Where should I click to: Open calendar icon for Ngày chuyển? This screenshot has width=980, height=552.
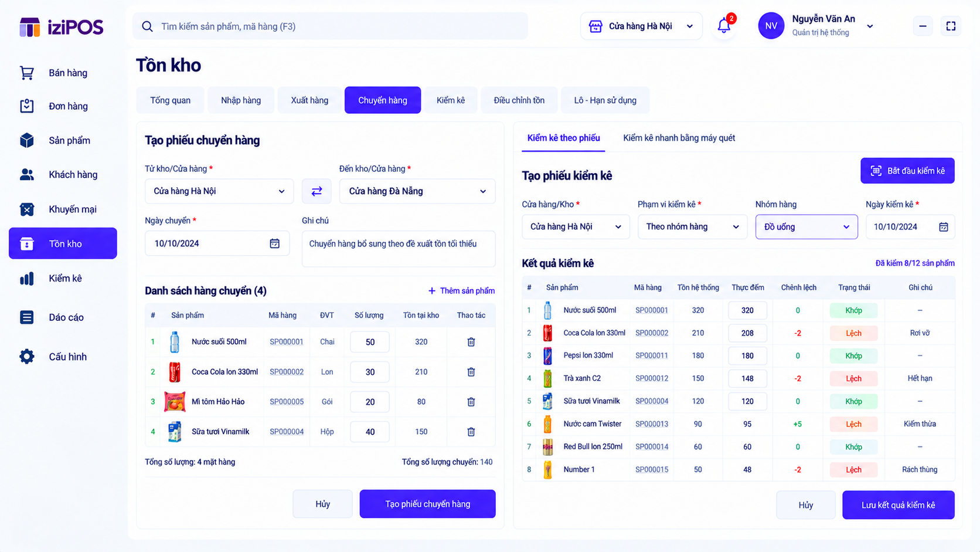(274, 243)
